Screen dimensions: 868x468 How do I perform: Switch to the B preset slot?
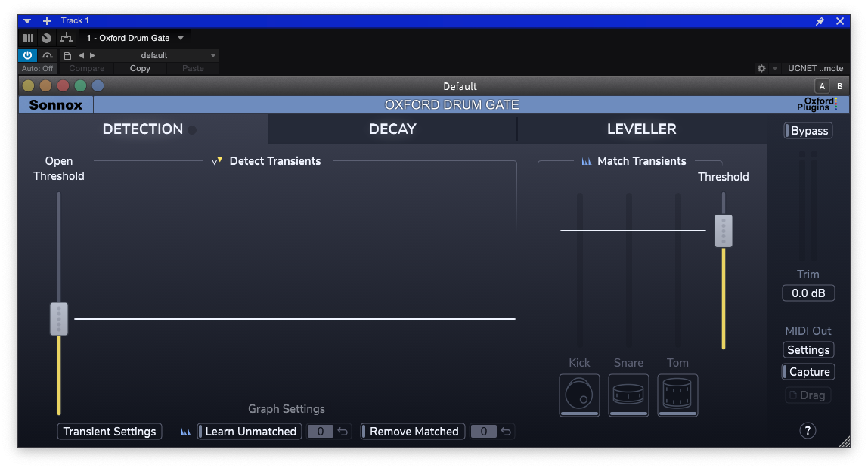pyautogui.click(x=840, y=86)
